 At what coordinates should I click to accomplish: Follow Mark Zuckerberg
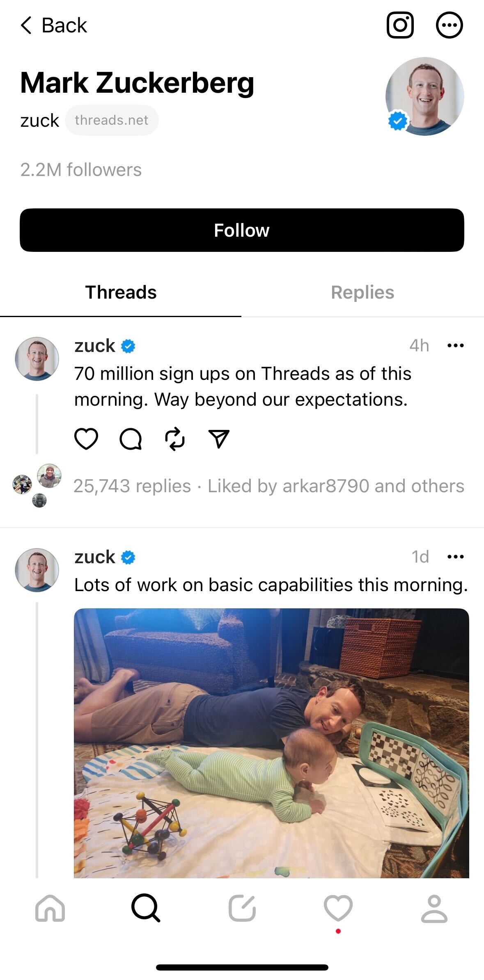[242, 230]
